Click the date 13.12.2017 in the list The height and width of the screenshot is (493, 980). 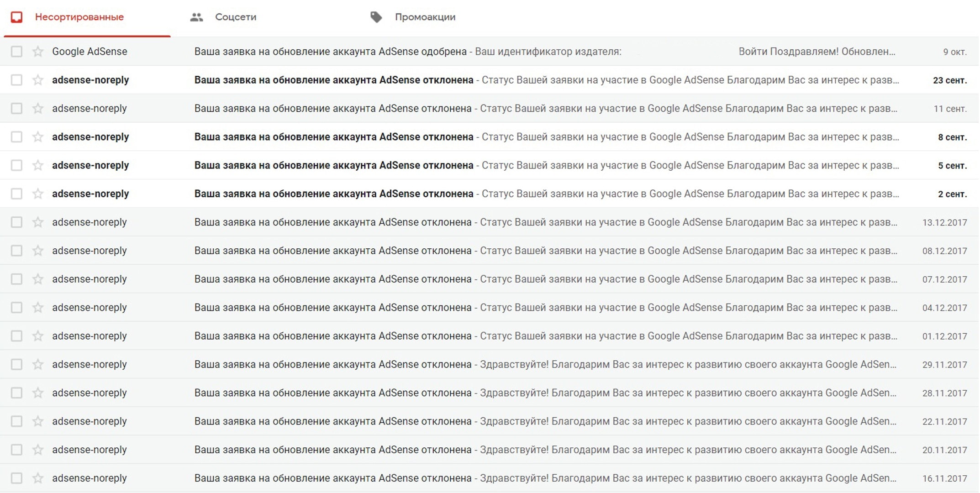[944, 223]
